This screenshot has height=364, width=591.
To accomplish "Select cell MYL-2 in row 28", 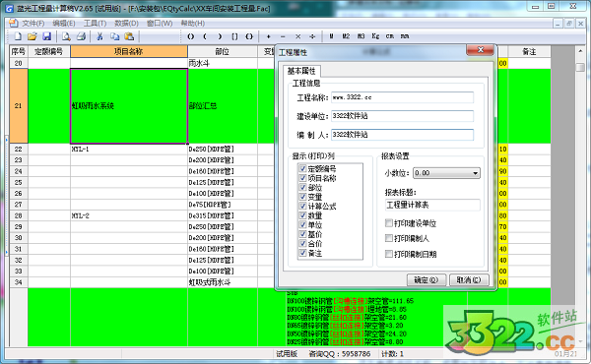I will click(x=129, y=215).
